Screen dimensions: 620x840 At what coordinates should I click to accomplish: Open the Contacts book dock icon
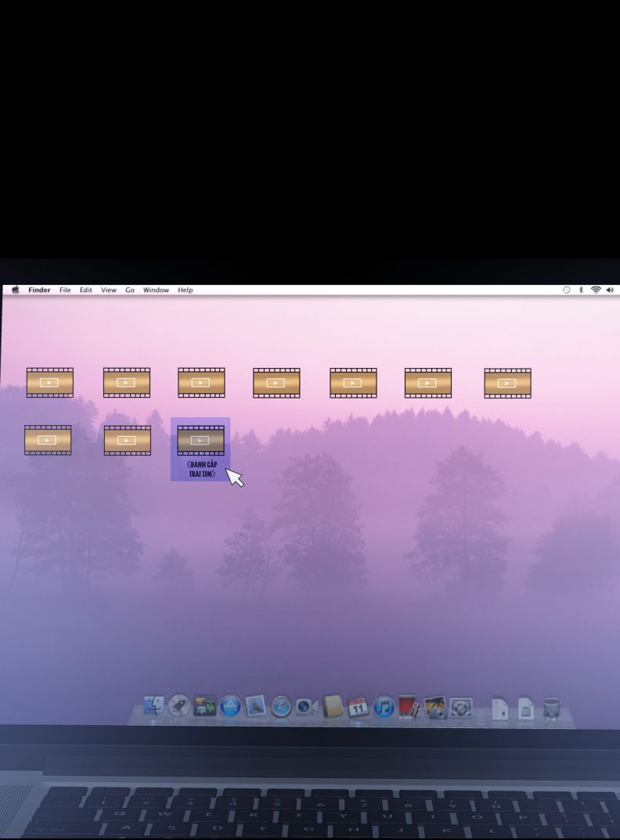pyautogui.click(x=333, y=707)
